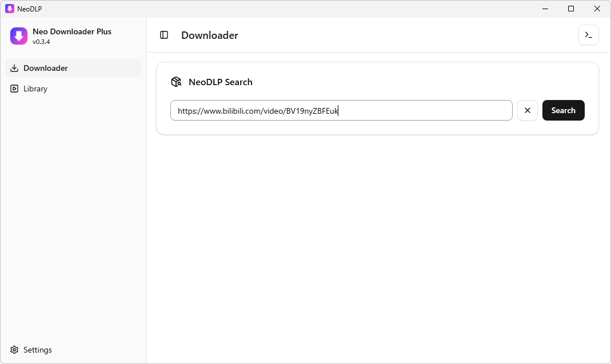Select the Downloader label in sidebar
Viewport: 611px width, 364px height.
pos(46,68)
